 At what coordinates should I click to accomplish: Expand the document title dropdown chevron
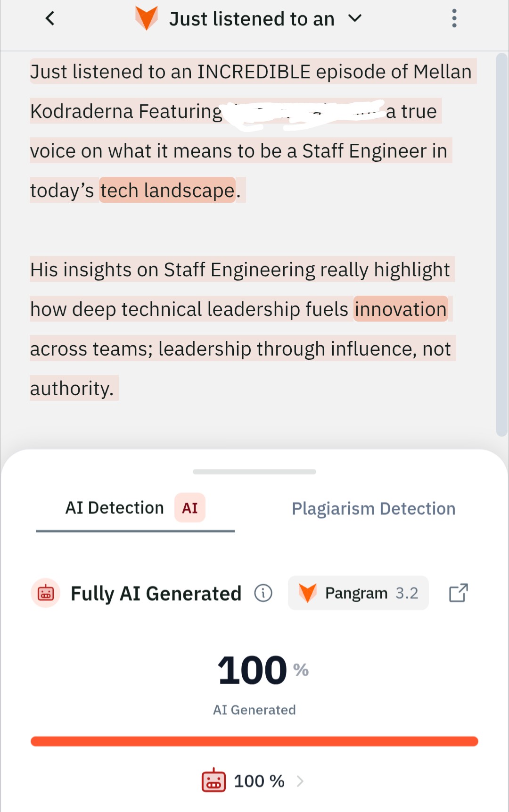pos(354,19)
